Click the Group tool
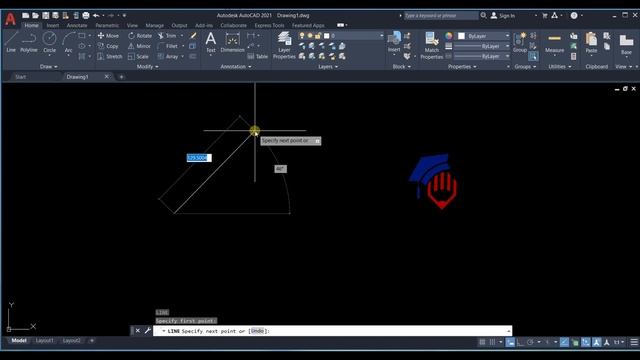 pyautogui.click(x=520, y=42)
